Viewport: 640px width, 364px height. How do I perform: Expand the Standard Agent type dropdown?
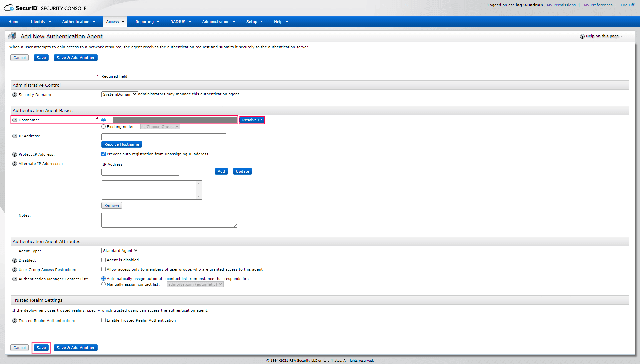120,251
